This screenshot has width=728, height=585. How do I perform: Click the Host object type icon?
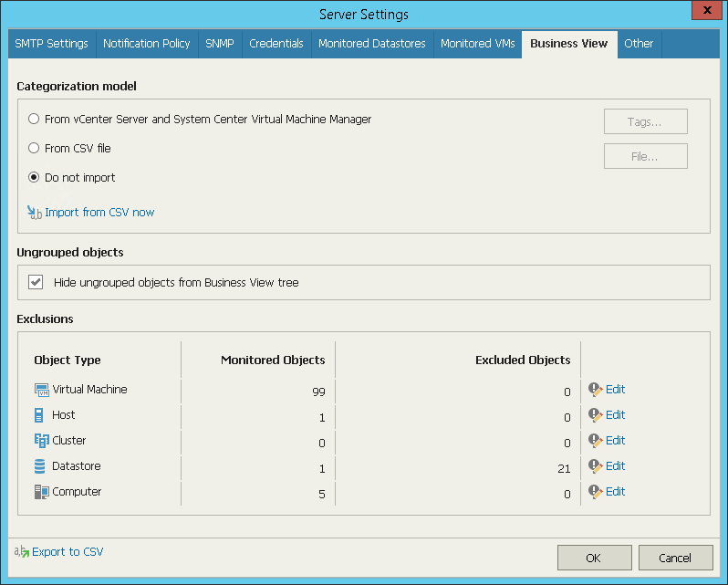pos(39,415)
